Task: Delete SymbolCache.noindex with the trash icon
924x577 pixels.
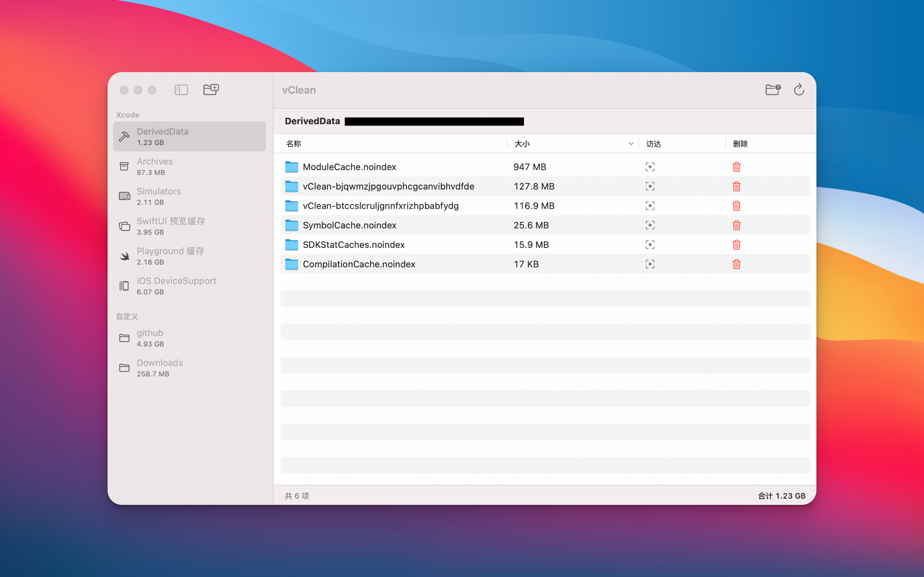Action: point(736,225)
